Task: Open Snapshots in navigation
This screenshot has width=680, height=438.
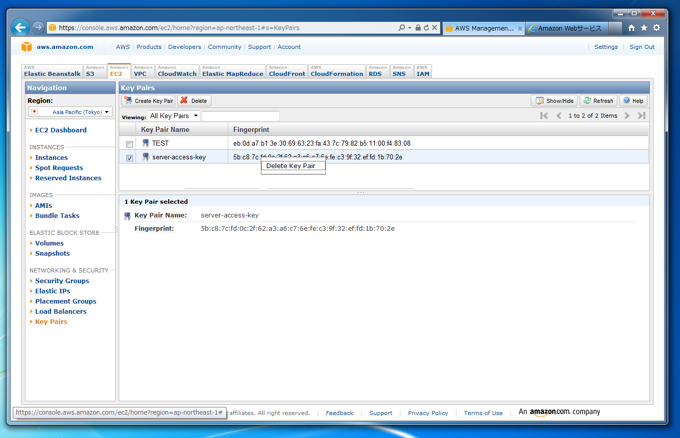Action: point(52,253)
